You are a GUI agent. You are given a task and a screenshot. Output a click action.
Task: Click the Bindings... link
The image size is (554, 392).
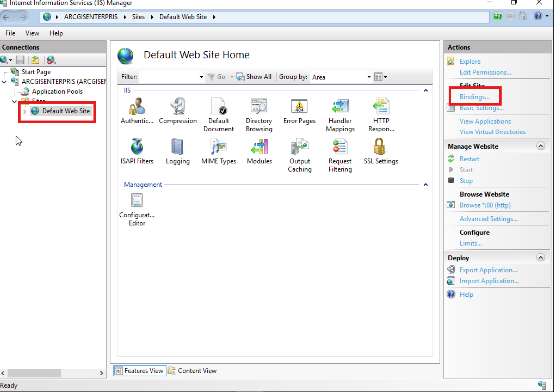coord(474,97)
